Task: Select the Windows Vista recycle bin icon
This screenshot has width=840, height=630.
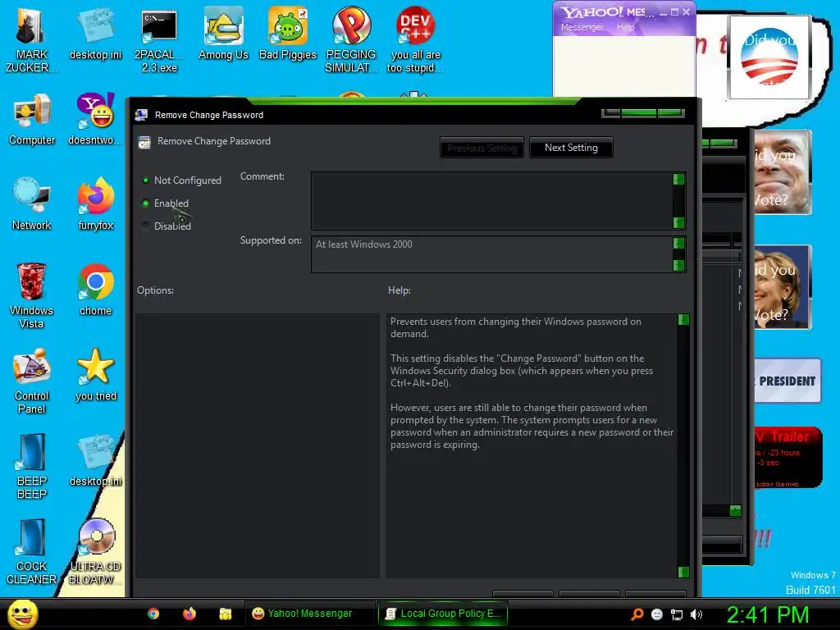Action: point(31,295)
